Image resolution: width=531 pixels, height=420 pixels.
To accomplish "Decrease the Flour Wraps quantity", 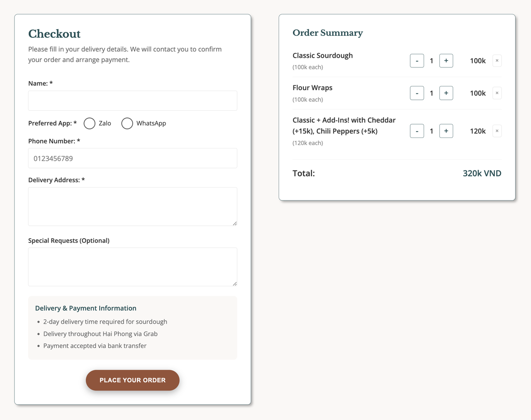I will pyautogui.click(x=416, y=93).
